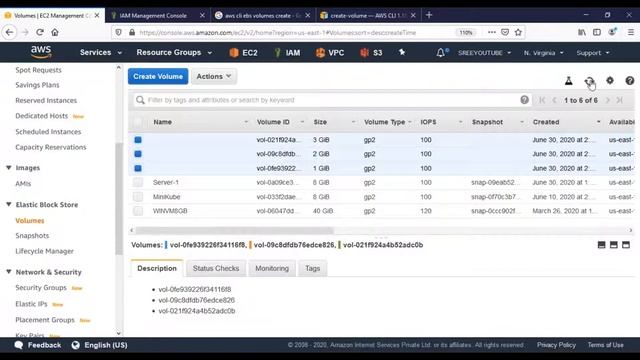The image size is (640, 360).
Task: Click the Create Volume button
Action: 158,76
